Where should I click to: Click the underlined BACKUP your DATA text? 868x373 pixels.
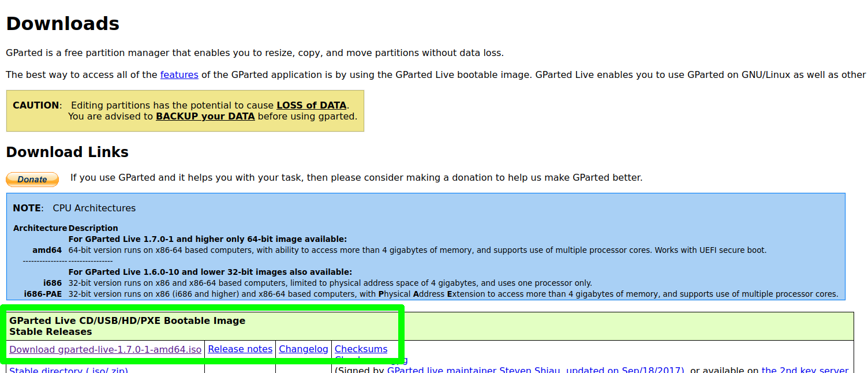coord(205,117)
